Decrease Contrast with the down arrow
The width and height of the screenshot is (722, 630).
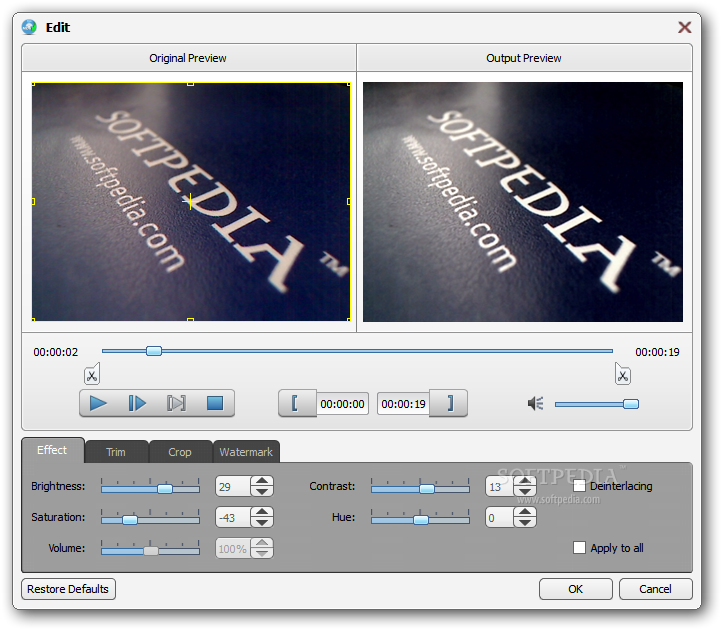pyautogui.click(x=525, y=491)
